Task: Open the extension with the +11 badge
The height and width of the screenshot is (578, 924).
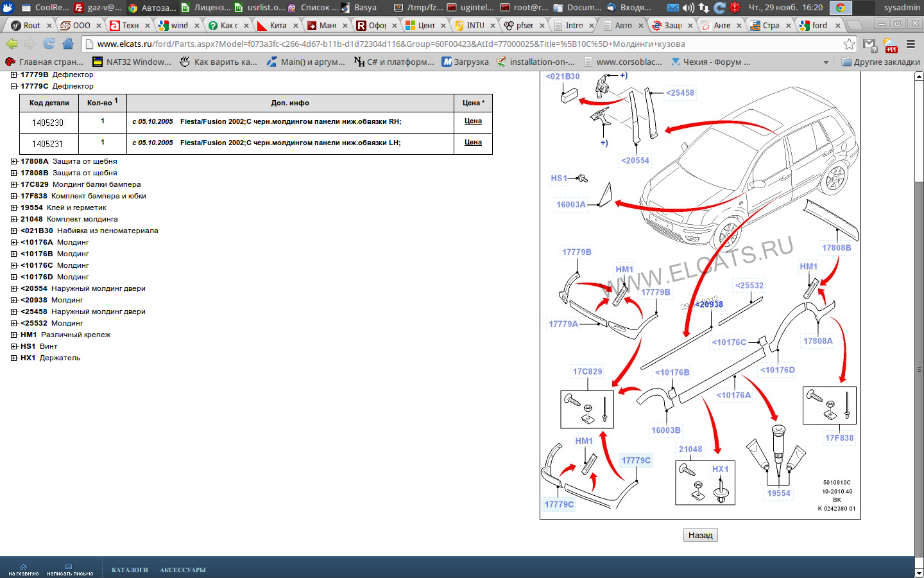Action: click(x=891, y=46)
